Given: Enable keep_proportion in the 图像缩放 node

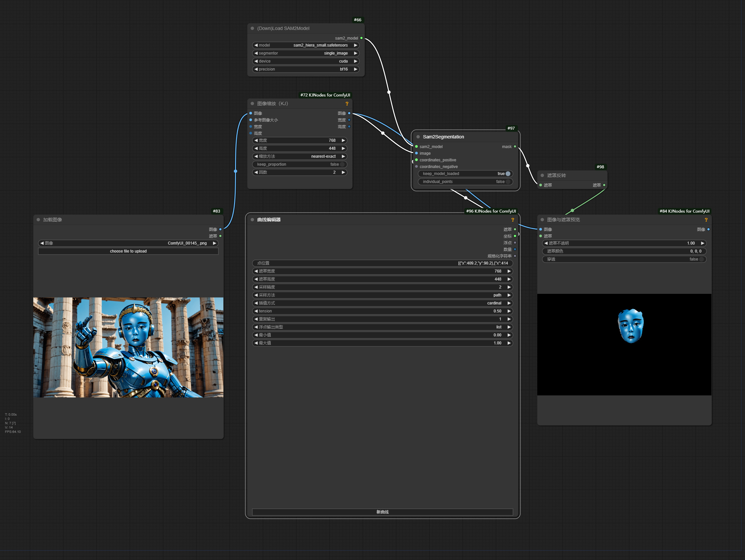Looking at the screenshot, I should 343,164.
